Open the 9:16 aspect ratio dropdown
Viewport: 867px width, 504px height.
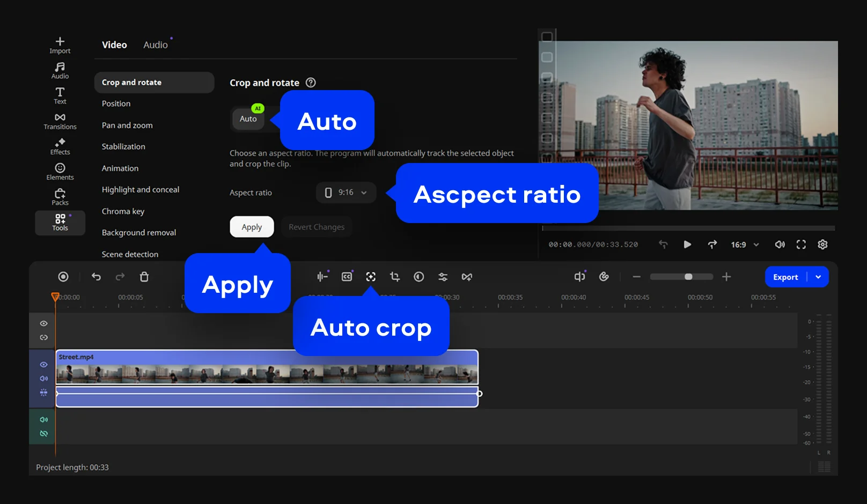[346, 192]
